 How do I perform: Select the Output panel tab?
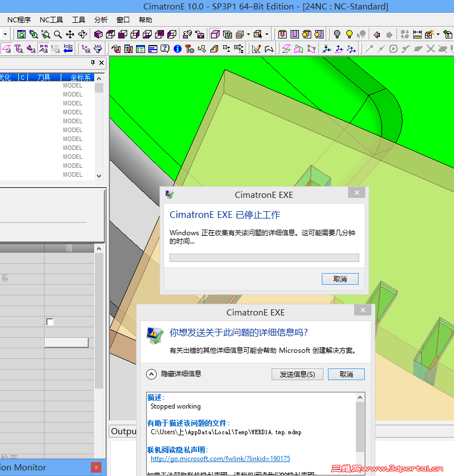pos(123,431)
